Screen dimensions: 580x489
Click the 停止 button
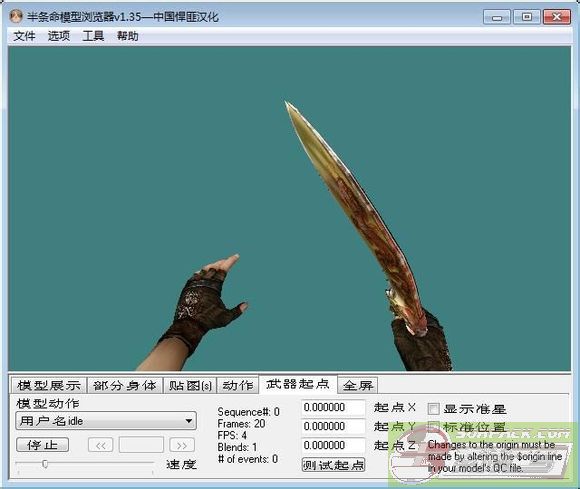point(42,445)
